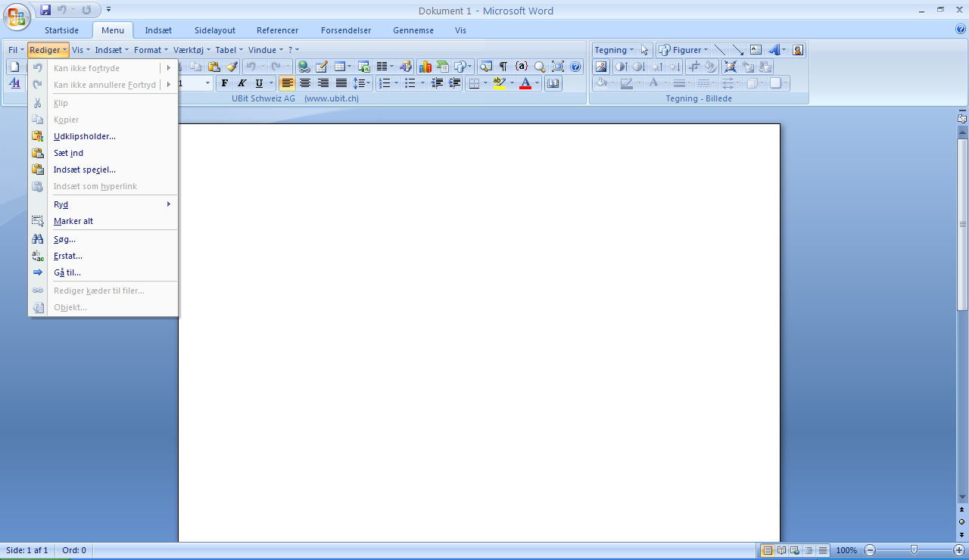The height and width of the screenshot is (560, 969).
Task: Select the arrow line drawing tool
Action: tap(737, 50)
